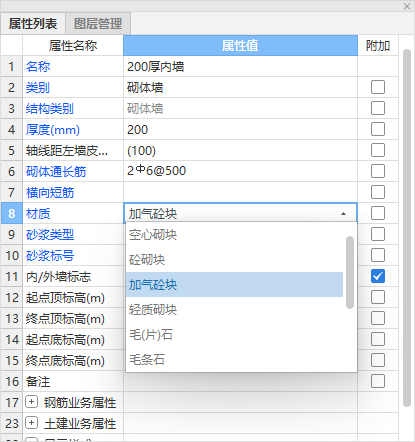The image size is (415, 442).
Task: Tick the 附加 checkbox for 终点底标高(m)
Action: click(378, 360)
